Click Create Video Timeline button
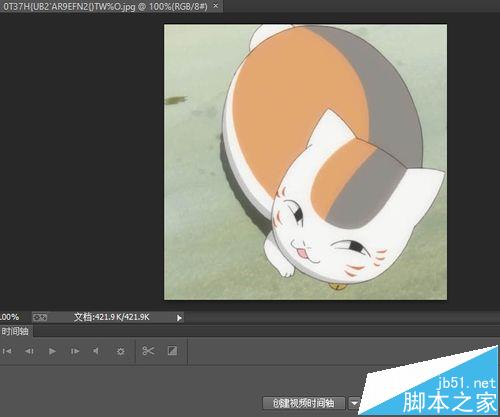 tap(303, 403)
